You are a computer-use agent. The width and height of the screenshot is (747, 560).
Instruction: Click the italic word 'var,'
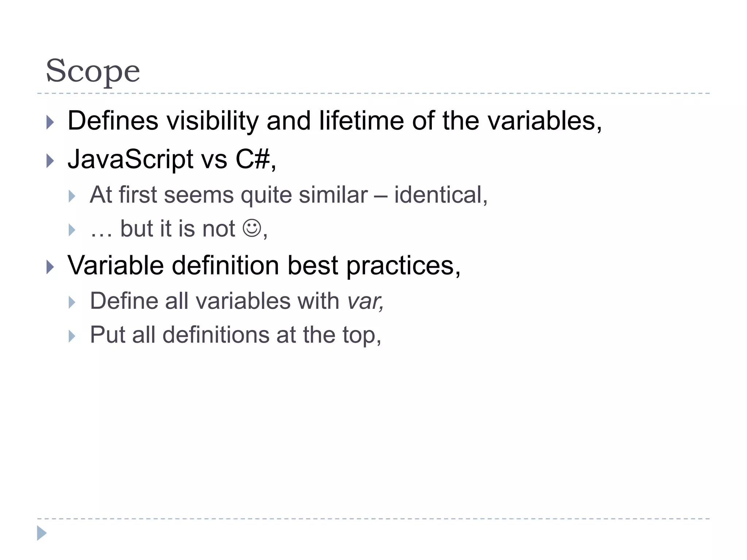click(x=365, y=302)
